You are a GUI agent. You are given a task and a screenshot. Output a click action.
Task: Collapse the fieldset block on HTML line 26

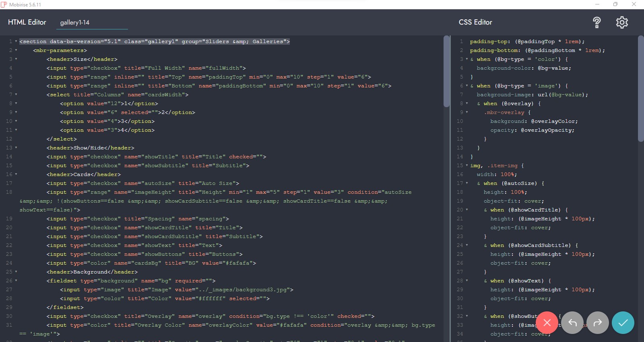click(x=16, y=281)
